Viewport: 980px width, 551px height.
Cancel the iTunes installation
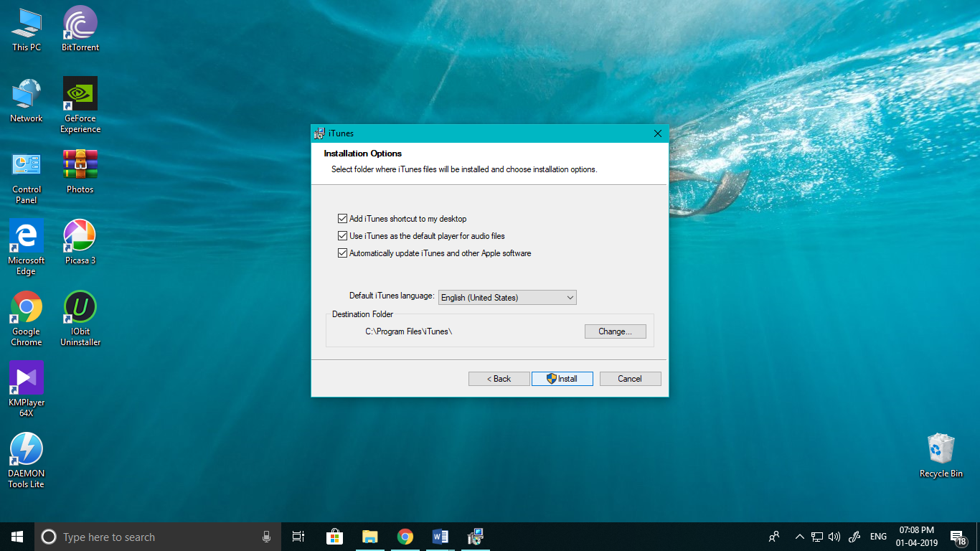[630, 379]
